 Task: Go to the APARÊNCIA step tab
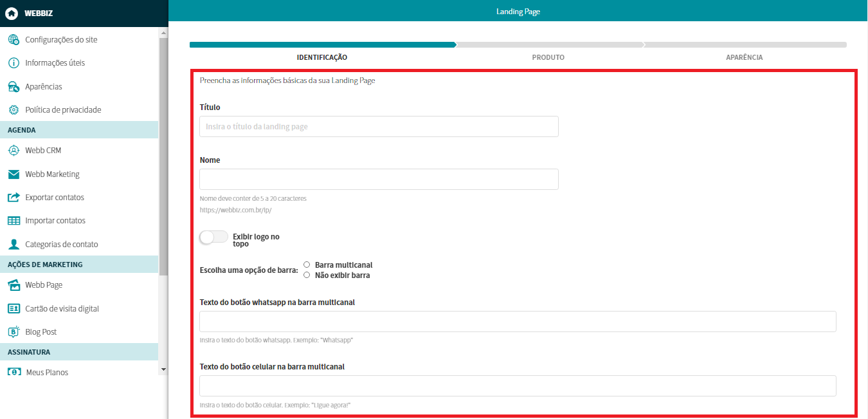744,57
